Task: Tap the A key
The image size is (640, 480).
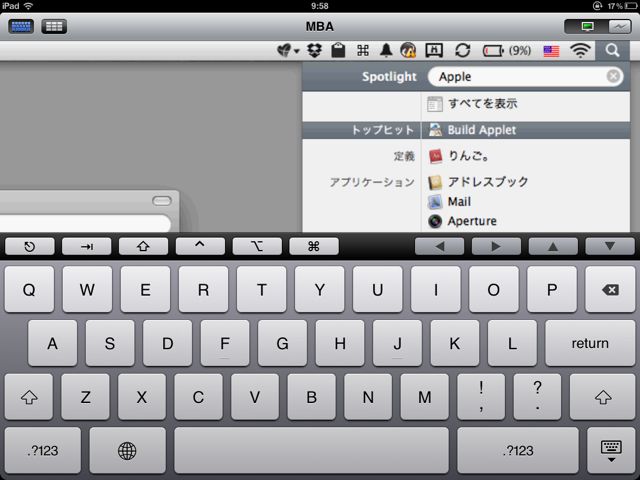Action: click(x=52, y=343)
